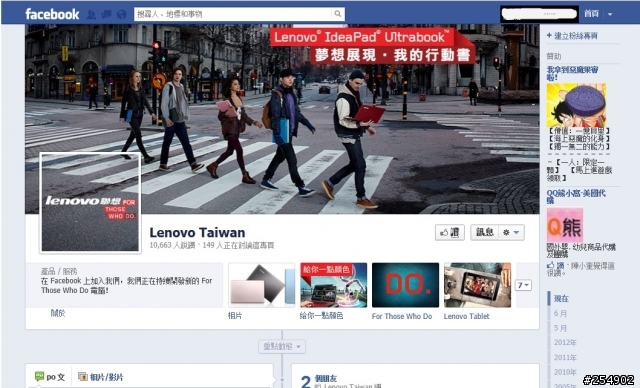Open the gear settings dropdown beside 訊息
640x388 pixels.
[511, 233]
